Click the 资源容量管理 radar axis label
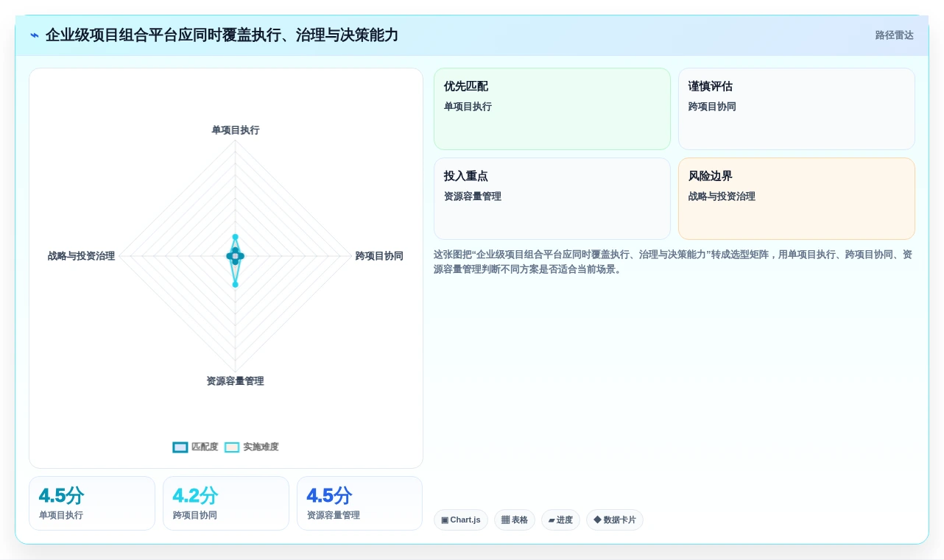 click(235, 381)
